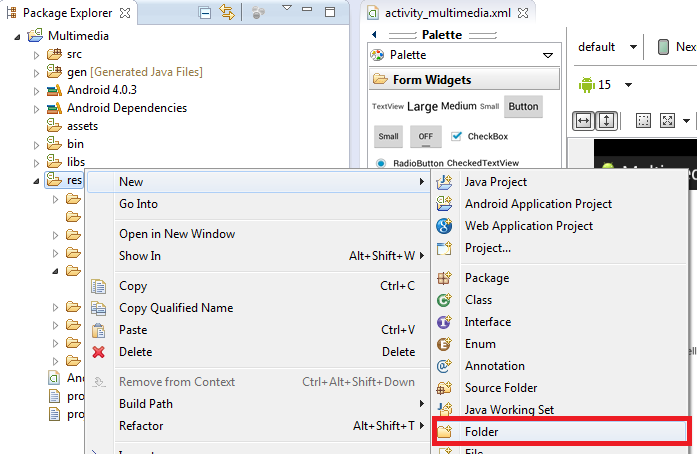Click the Class green C icon

click(x=444, y=300)
